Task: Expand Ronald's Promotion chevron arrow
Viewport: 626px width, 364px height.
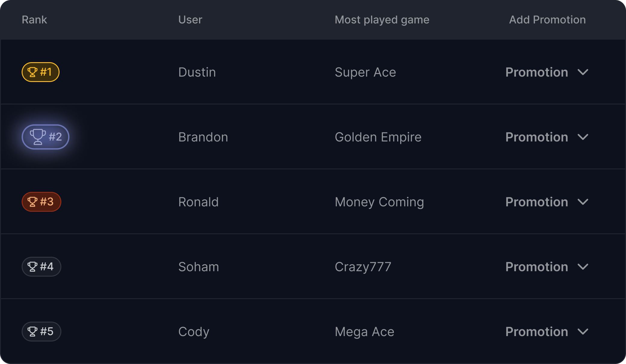Action: (583, 202)
